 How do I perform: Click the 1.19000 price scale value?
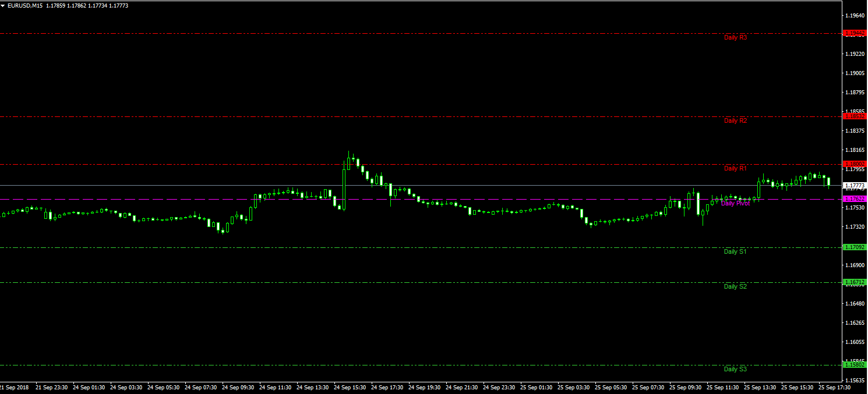tap(855, 73)
